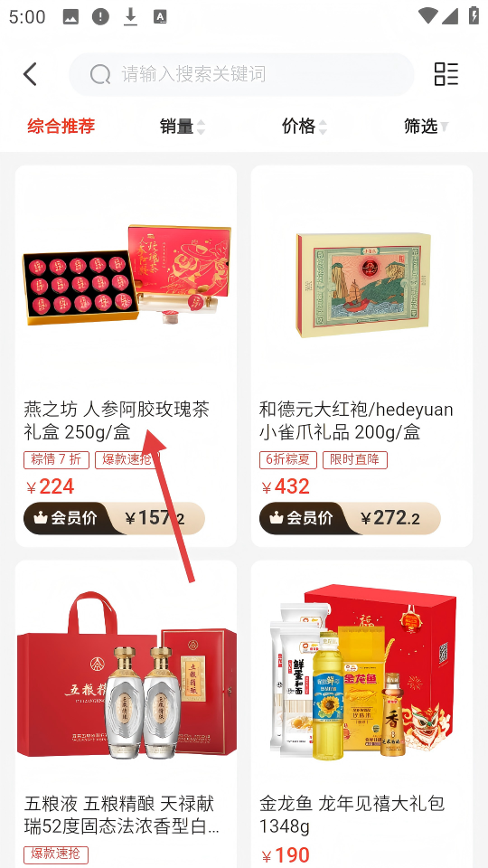The height and width of the screenshot is (868, 488).
Task: Click the download icon in status bar
Action: (x=130, y=16)
